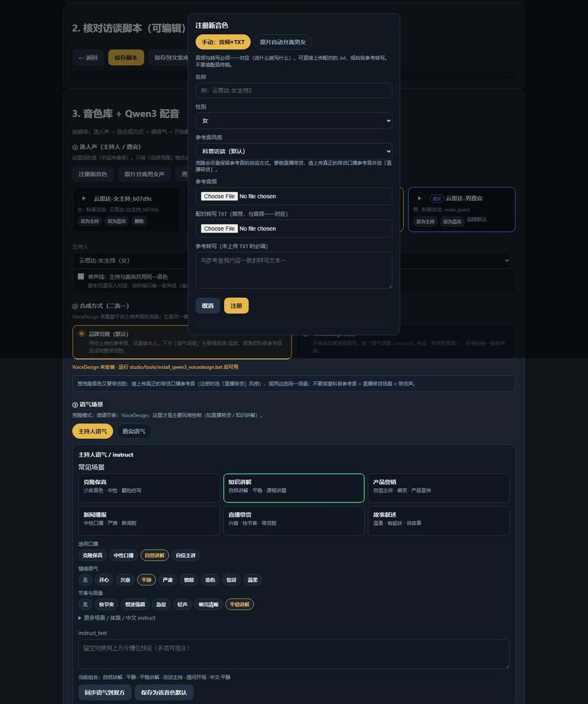Open the 性别 gender dropdown
The height and width of the screenshot is (704, 588).
tap(293, 121)
